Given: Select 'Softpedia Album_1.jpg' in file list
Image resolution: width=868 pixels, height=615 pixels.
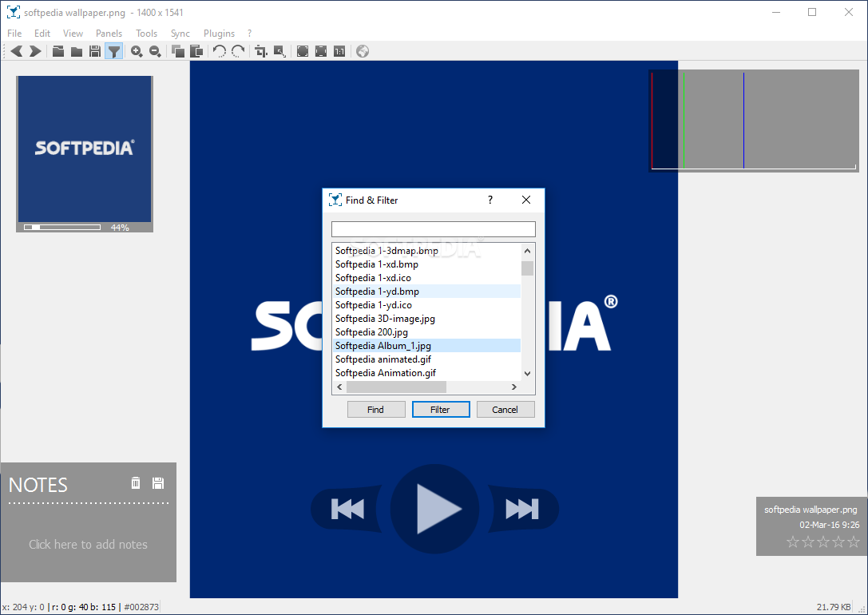Looking at the screenshot, I should tap(426, 345).
